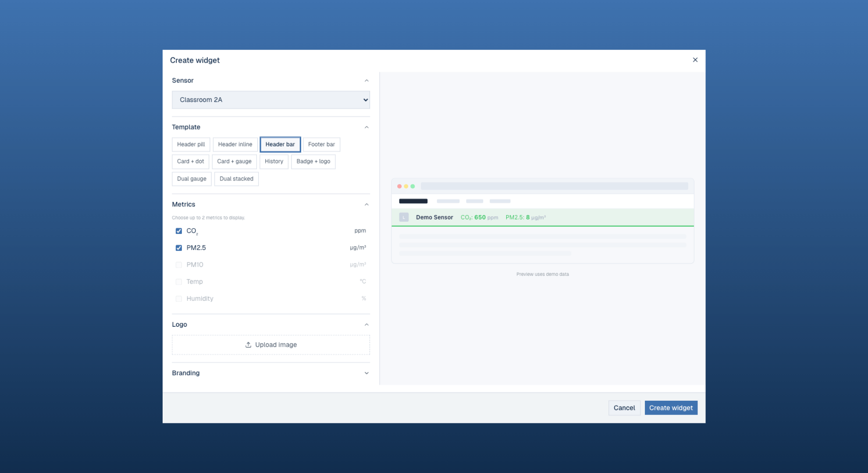This screenshot has width=868, height=473.
Task: Click the upload arrow icon in Logo section
Action: (248, 345)
